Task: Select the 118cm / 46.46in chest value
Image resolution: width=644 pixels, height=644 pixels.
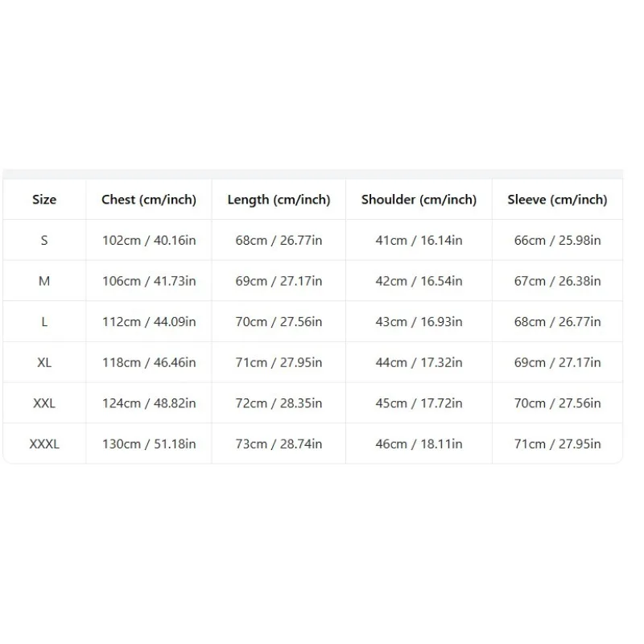Action: coord(149,362)
